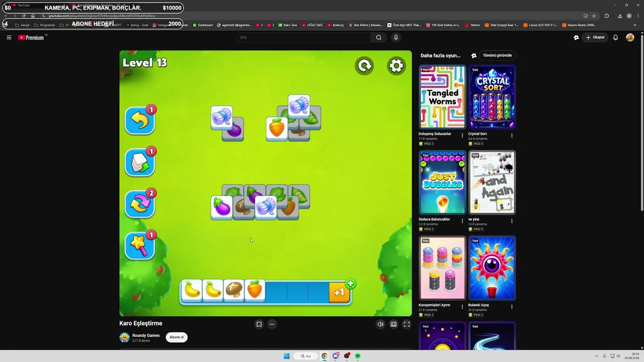Screen dimensions: 644x362
Task: Open the Kuruyemişleri Ayırın game thumbnail
Action: (442, 268)
